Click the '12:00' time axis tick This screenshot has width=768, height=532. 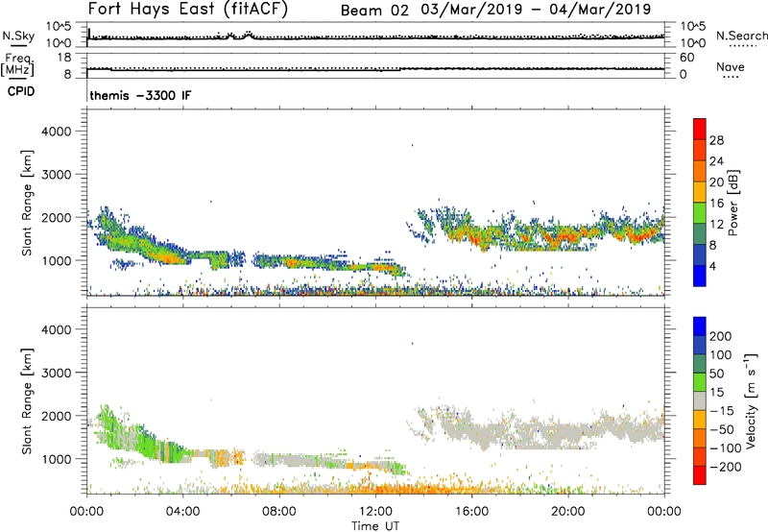click(x=375, y=512)
